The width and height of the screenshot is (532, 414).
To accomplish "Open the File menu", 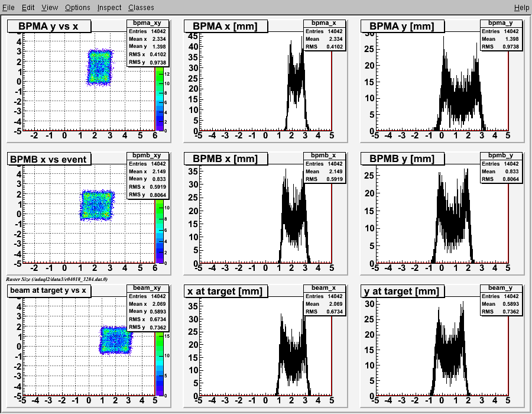I will click(x=8, y=8).
